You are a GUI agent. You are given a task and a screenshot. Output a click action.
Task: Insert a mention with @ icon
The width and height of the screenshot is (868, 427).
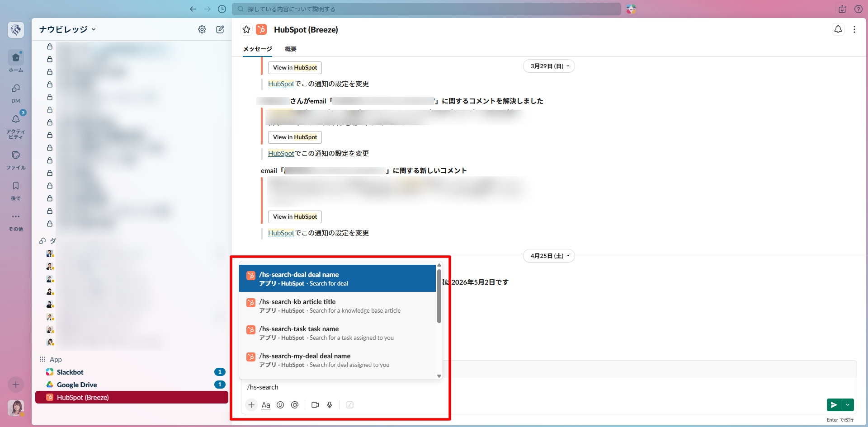coord(295,405)
